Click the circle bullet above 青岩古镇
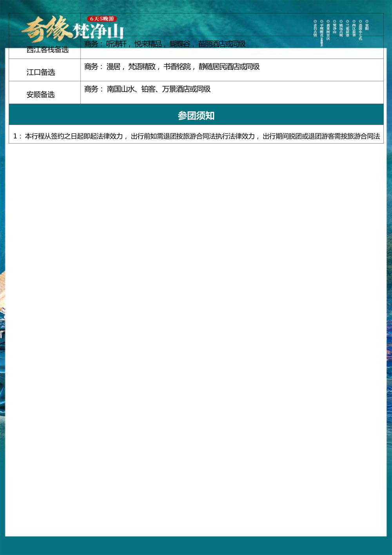392x555 pixels. [x=315, y=21]
